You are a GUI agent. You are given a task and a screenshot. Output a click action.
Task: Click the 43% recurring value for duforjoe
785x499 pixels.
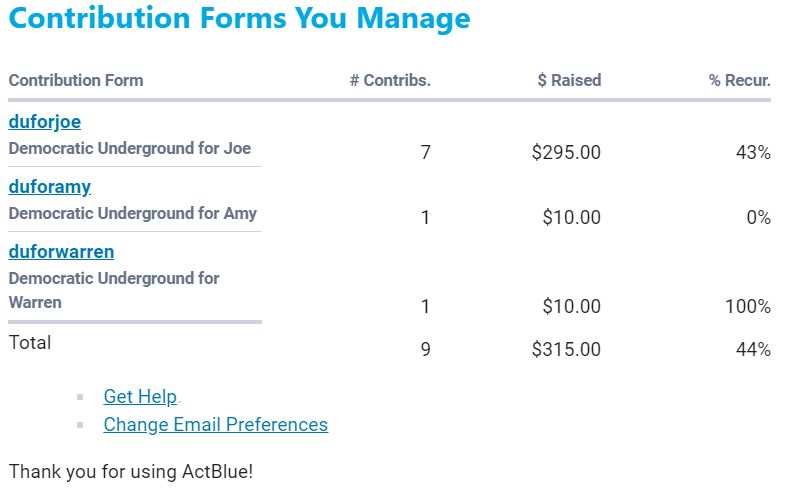[x=753, y=153]
